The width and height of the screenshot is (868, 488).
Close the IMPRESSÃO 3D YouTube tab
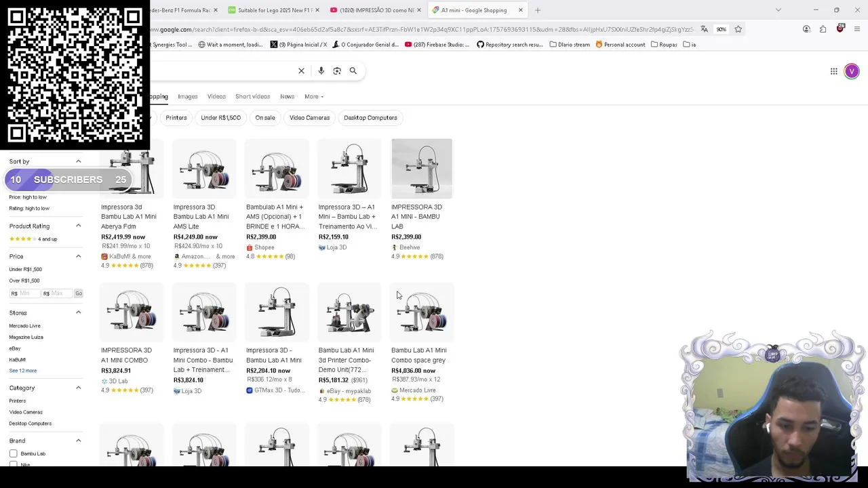(x=419, y=10)
